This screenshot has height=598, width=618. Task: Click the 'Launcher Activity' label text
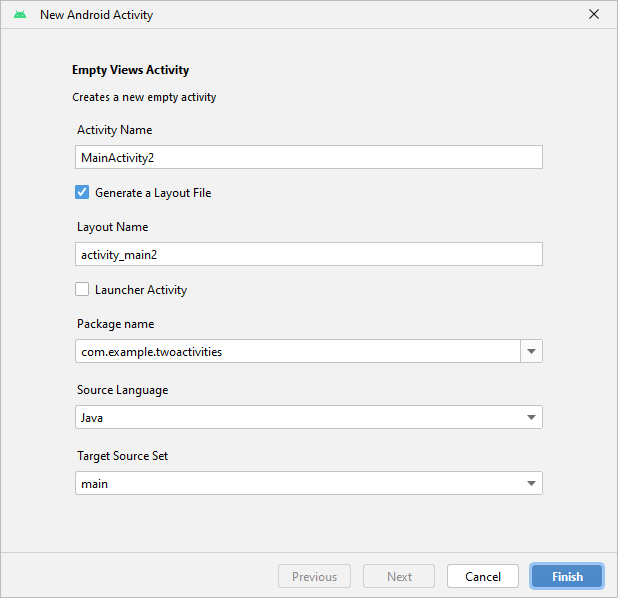click(141, 290)
